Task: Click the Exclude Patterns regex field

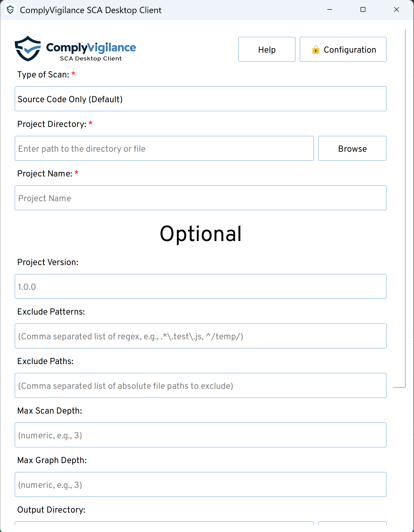Action: (x=200, y=336)
